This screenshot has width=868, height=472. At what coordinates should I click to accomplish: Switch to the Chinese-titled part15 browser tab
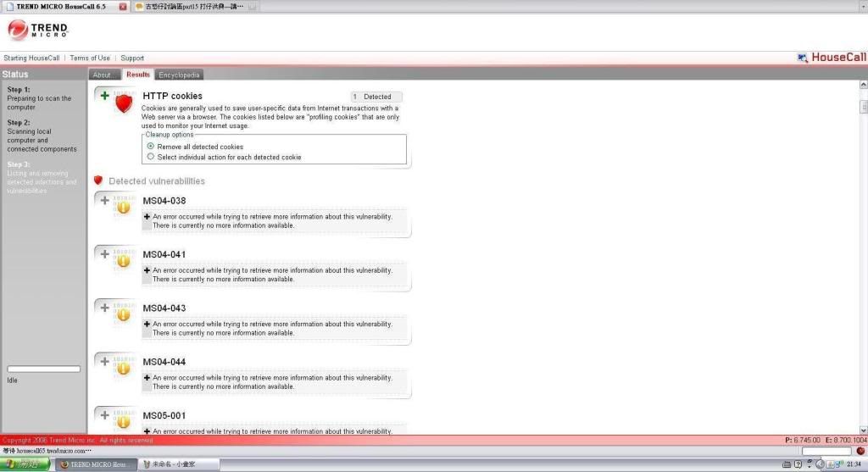click(194, 7)
